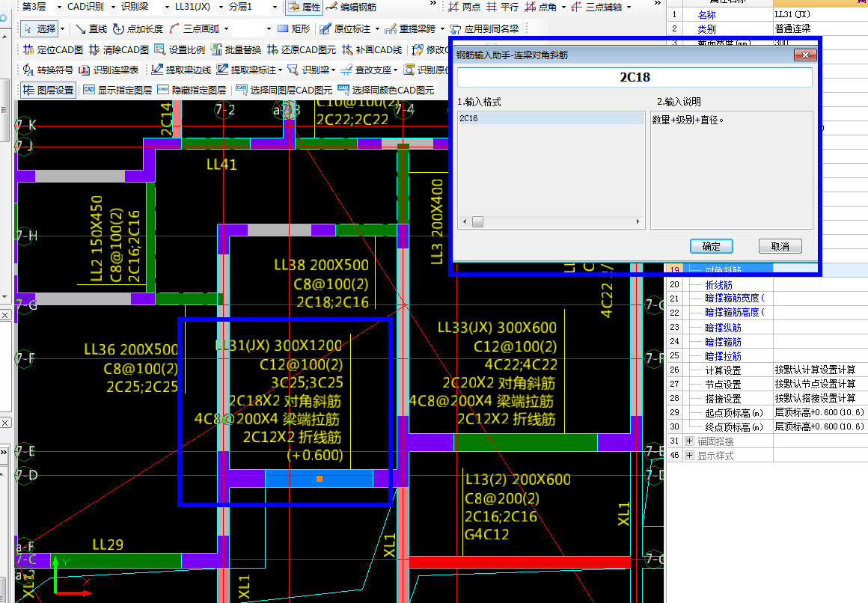Click 补画CAD线 supplement CAD lines

pyautogui.click(x=372, y=50)
